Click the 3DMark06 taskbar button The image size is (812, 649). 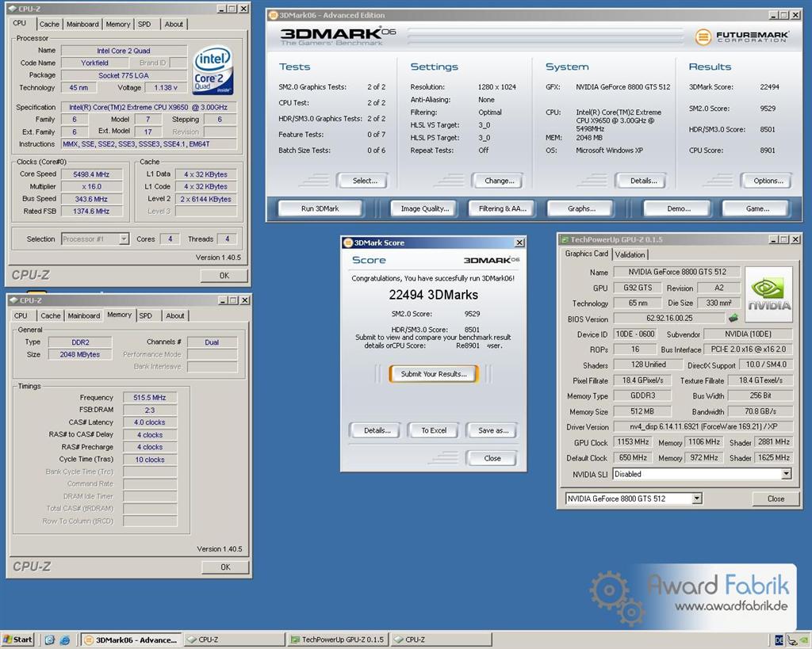[x=132, y=639]
